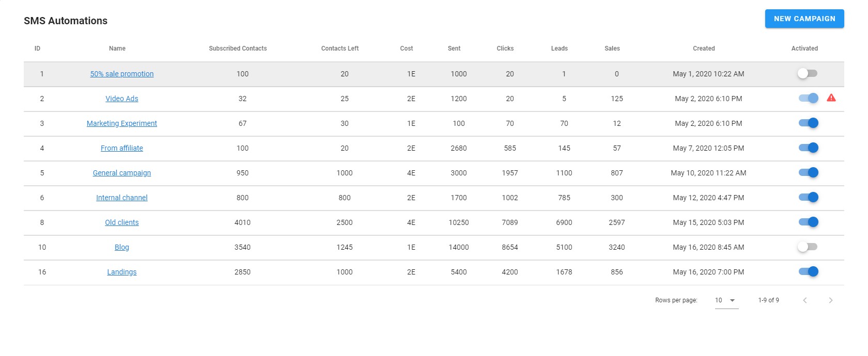The width and height of the screenshot is (868, 356).
Task: Click the red warning icon on Video Ads row
Action: [831, 98]
